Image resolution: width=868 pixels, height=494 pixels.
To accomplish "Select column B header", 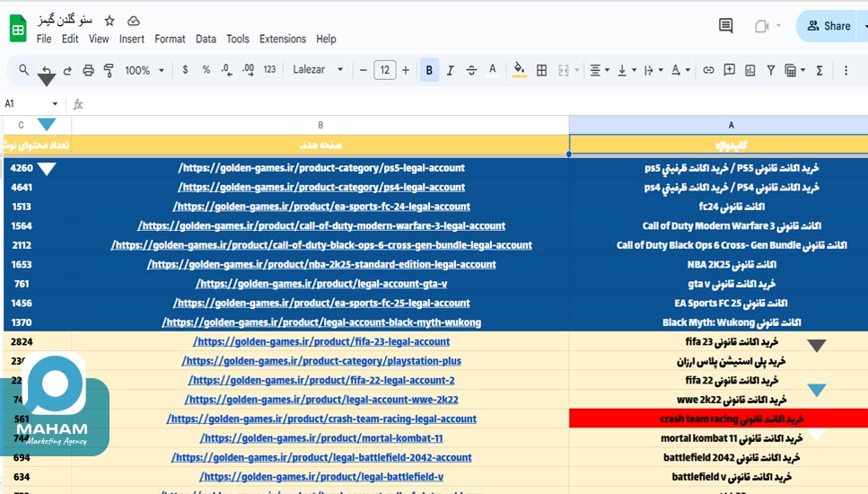I will (x=320, y=125).
